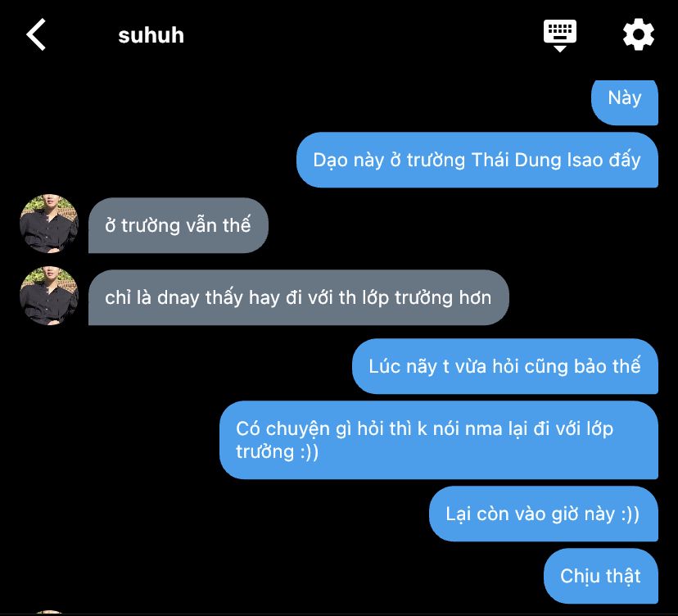Click the word 'trưởng :))' in long message

pos(277,452)
